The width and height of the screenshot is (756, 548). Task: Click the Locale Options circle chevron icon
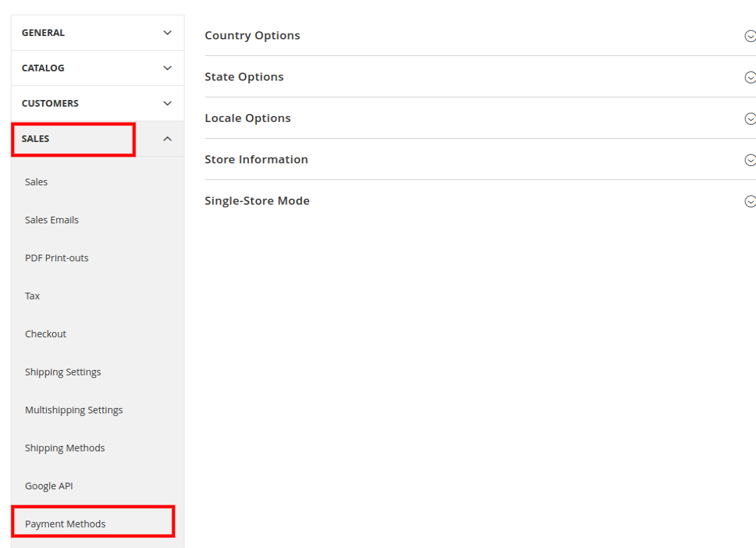749,119
